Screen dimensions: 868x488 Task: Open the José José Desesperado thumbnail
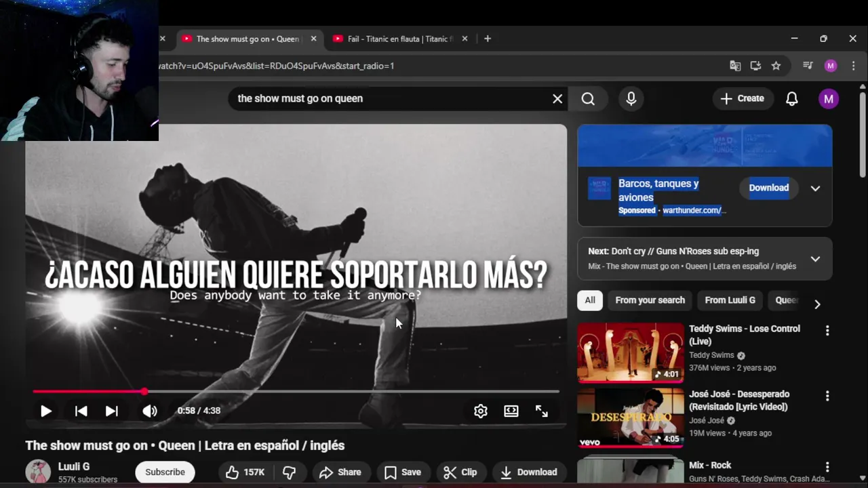coord(631,418)
